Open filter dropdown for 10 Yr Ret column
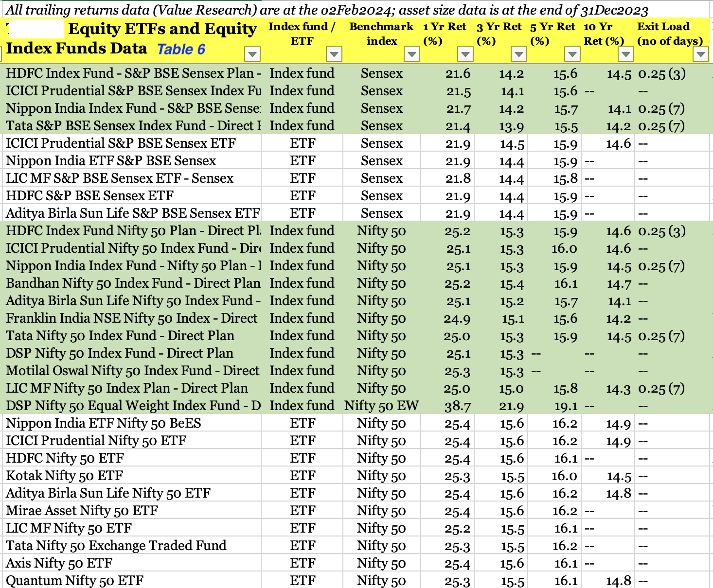 point(626,53)
